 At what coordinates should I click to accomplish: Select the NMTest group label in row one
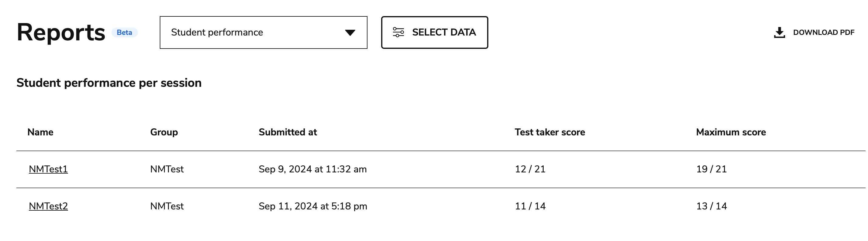pos(167,169)
